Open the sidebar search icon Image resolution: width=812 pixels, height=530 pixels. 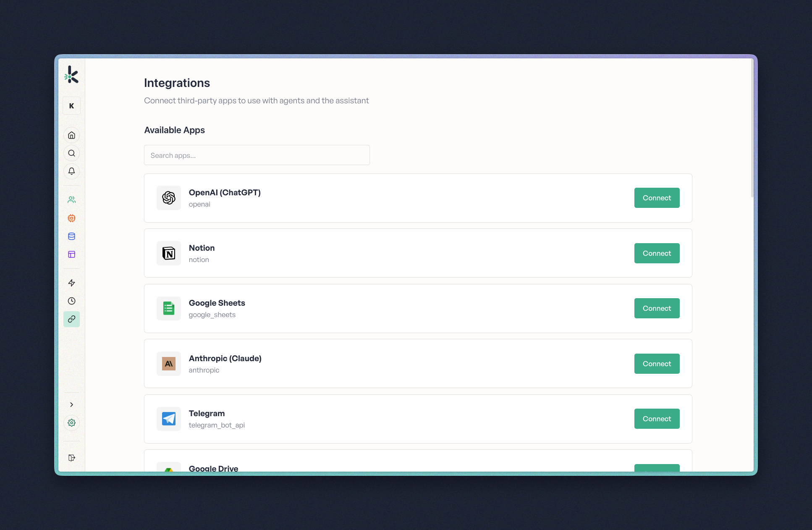tap(71, 153)
